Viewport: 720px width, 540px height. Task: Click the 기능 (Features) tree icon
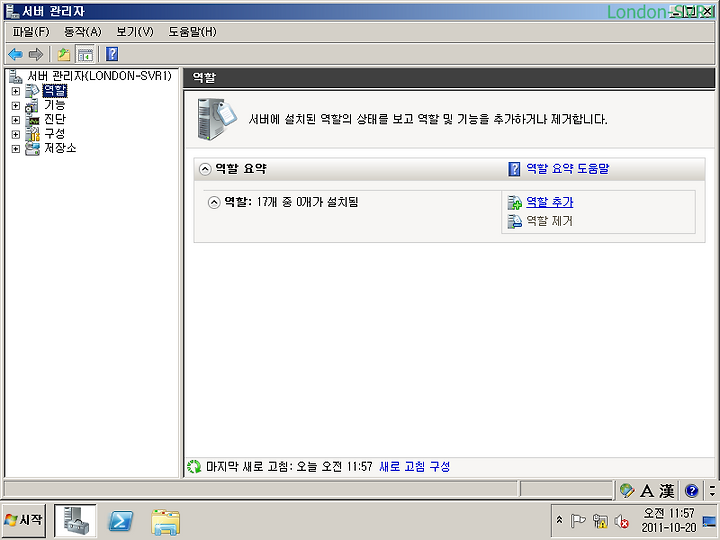point(33,105)
